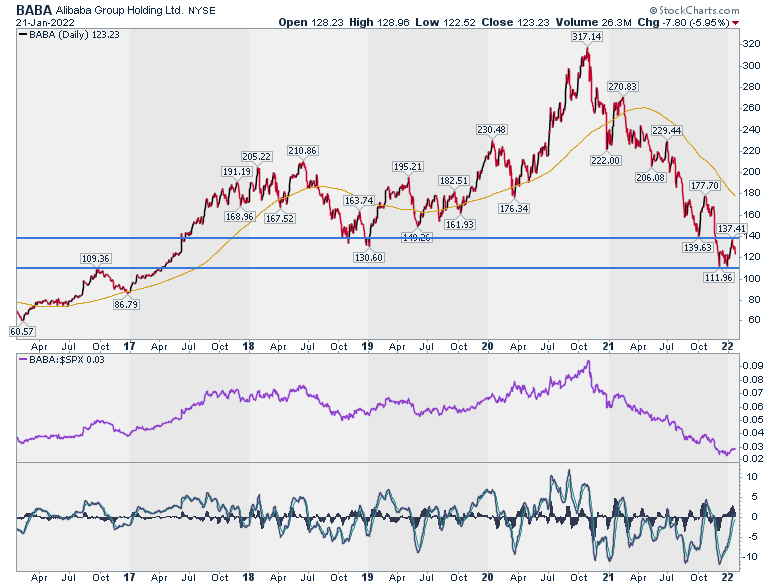Click the Chg -7.80 (-5.95%) value
This screenshot has height=586, width=780.
(683, 22)
